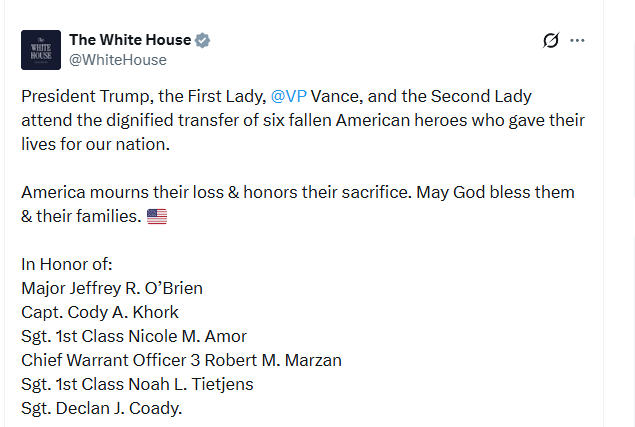This screenshot has width=635, height=427.
Task: Click Chief Warrant Officer 3 Robert M. Marzan
Action: (x=181, y=360)
